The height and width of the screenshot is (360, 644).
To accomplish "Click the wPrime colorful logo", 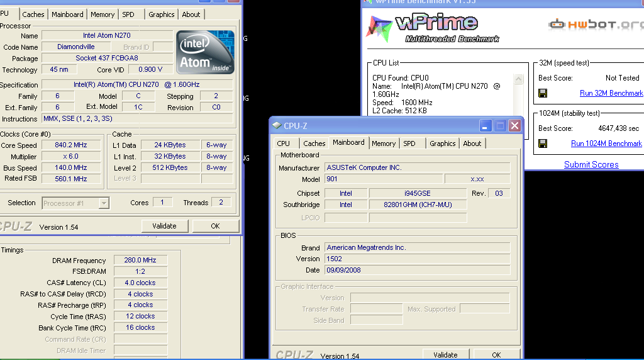I will pos(379,28).
